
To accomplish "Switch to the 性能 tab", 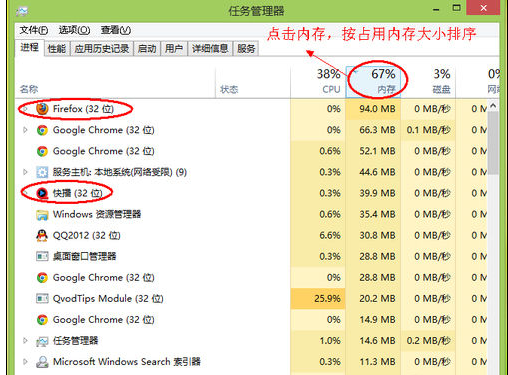I will 57,49.
